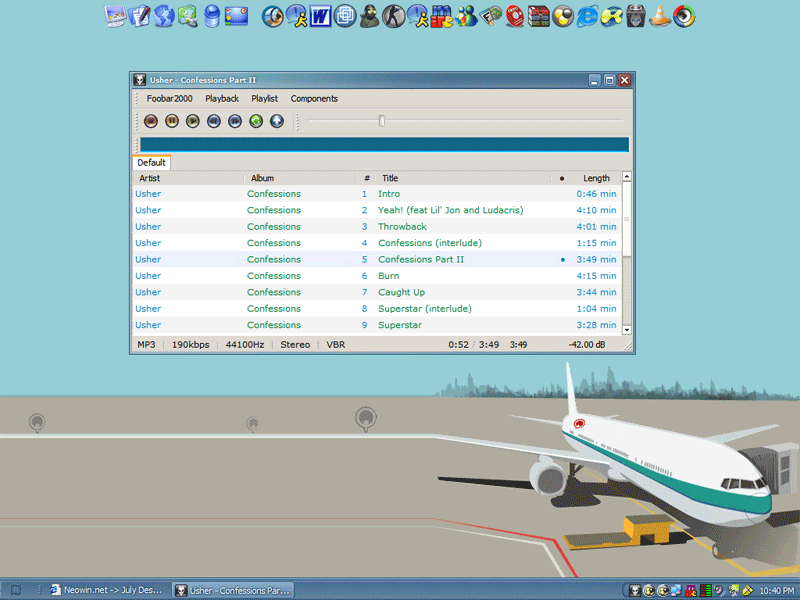Click the Play button

coord(192,121)
